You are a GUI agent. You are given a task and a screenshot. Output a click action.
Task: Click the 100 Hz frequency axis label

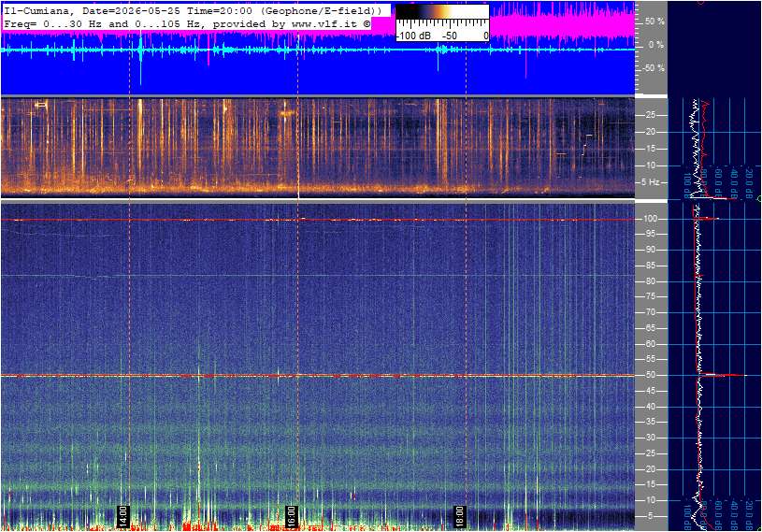(650, 219)
